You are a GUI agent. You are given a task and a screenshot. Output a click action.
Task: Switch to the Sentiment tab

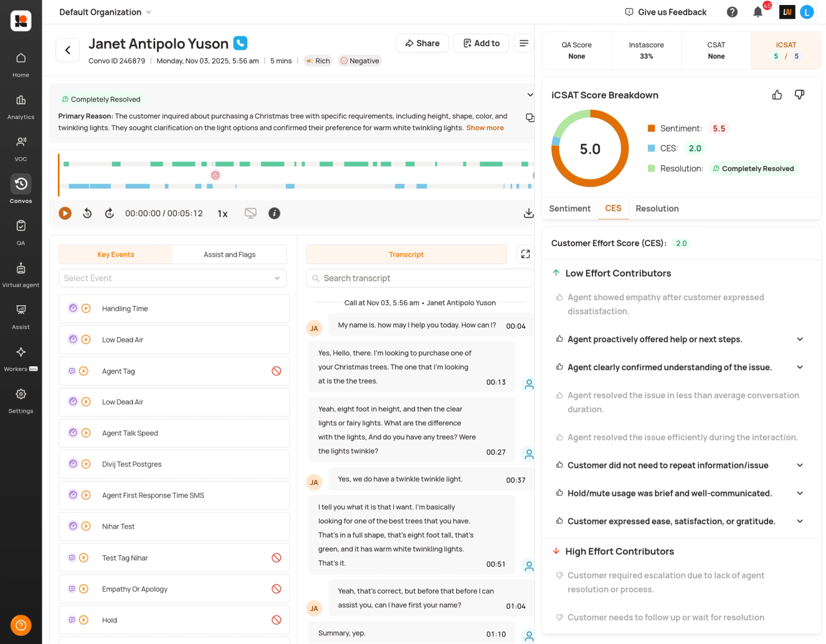(569, 208)
